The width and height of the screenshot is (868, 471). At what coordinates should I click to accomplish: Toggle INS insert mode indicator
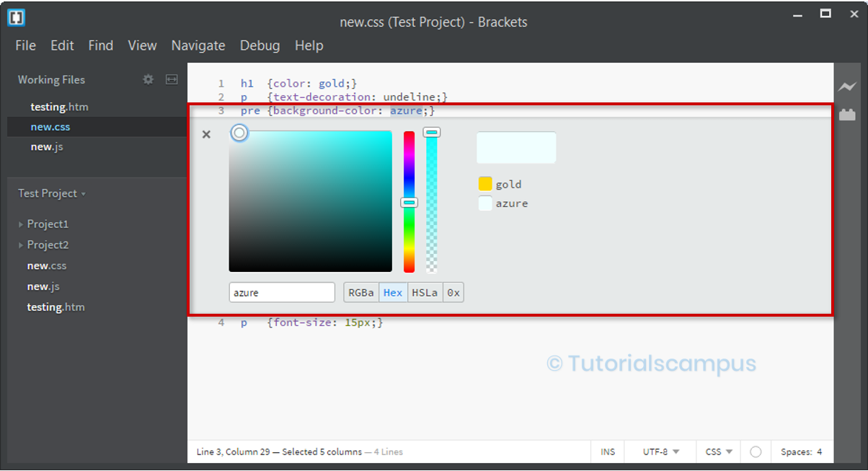coord(608,452)
